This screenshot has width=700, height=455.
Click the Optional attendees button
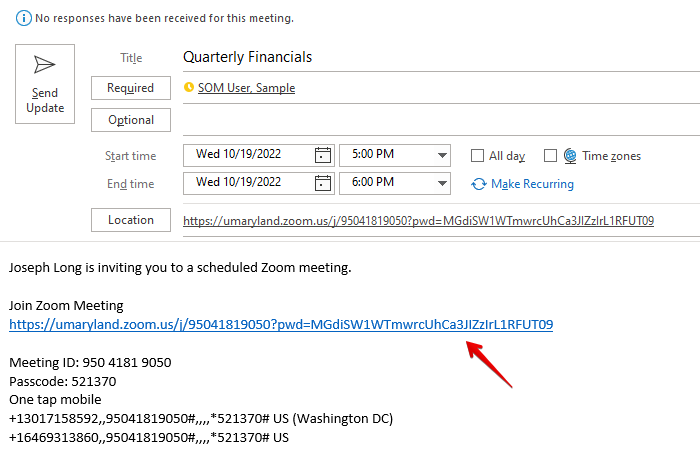pos(131,120)
